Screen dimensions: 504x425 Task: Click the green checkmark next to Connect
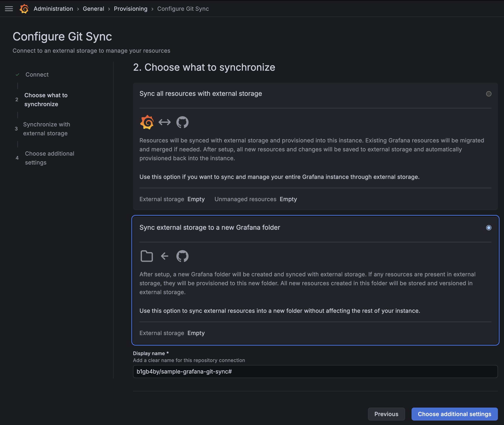pyautogui.click(x=17, y=75)
